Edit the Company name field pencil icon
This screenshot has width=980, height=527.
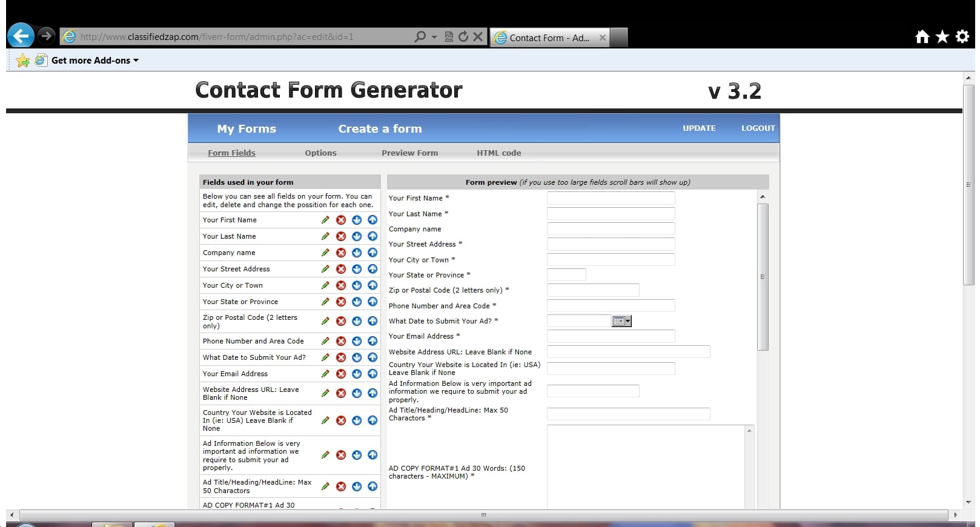(325, 253)
